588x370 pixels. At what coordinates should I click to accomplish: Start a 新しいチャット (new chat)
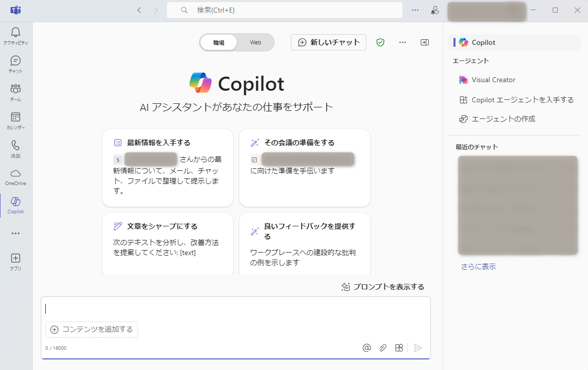329,42
